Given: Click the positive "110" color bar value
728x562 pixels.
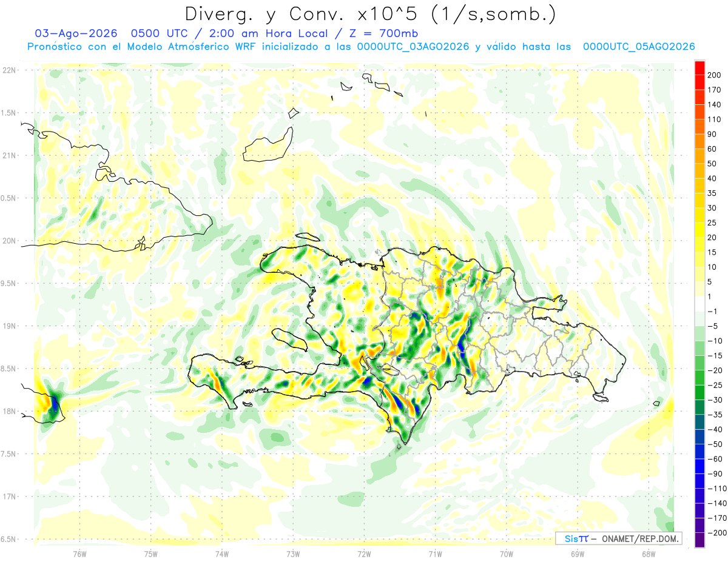Looking at the screenshot, I should point(714,119).
